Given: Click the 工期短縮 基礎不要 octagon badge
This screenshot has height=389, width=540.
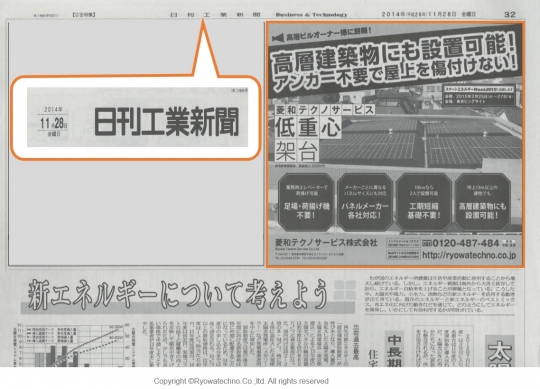Looking at the screenshot, I should click(424, 202).
